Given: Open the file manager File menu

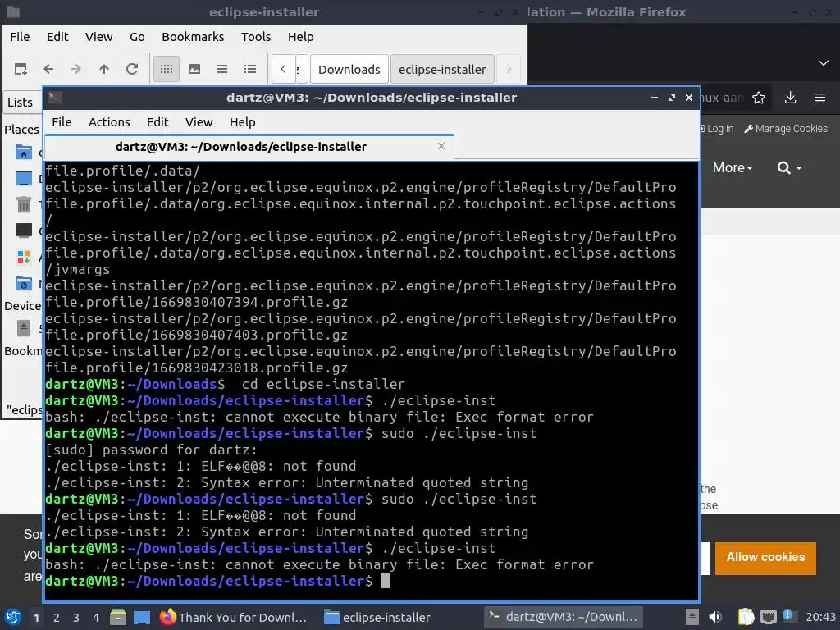Looking at the screenshot, I should pyautogui.click(x=20, y=37).
